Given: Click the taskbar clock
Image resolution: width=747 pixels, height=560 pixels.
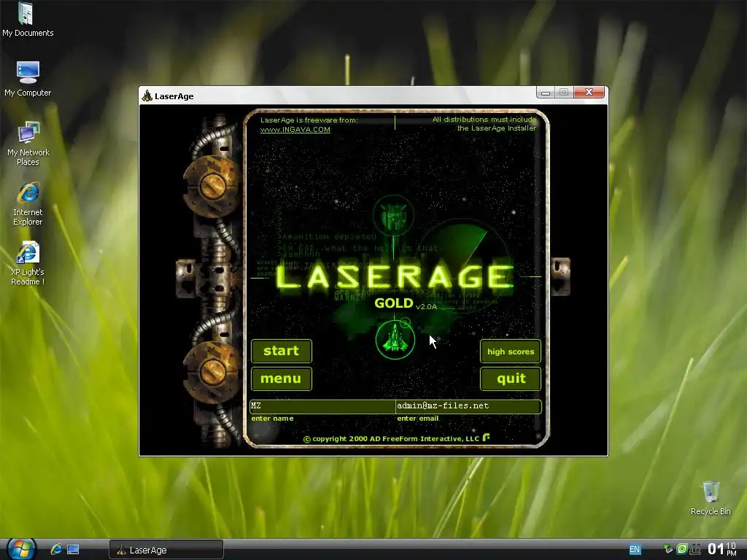Looking at the screenshot, I should (722, 549).
